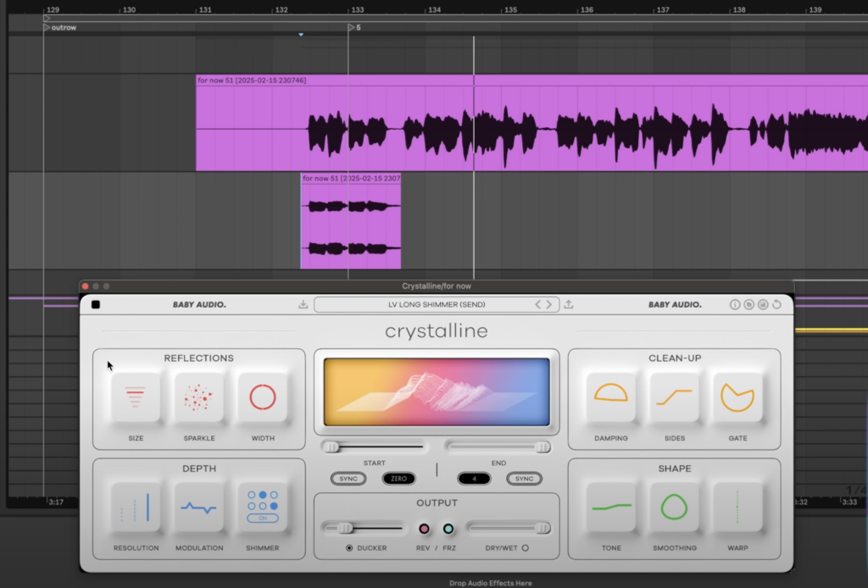Toggle the Start SYNC button
The image size is (868, 588).
pos(348,479)
